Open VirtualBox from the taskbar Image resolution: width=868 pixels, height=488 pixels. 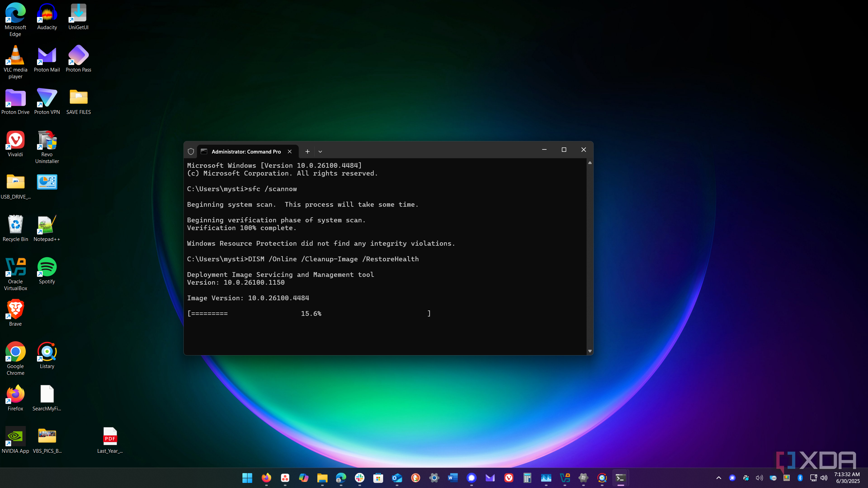coord(565,478)
